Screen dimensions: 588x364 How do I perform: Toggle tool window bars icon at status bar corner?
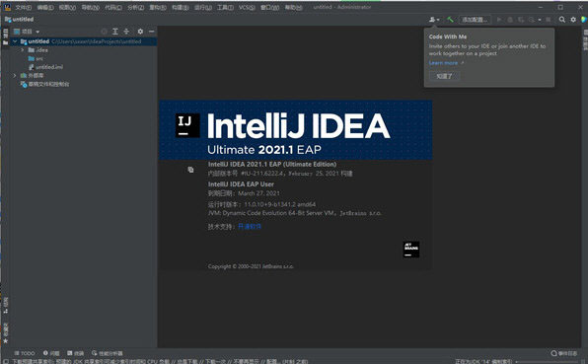[5, 361]
